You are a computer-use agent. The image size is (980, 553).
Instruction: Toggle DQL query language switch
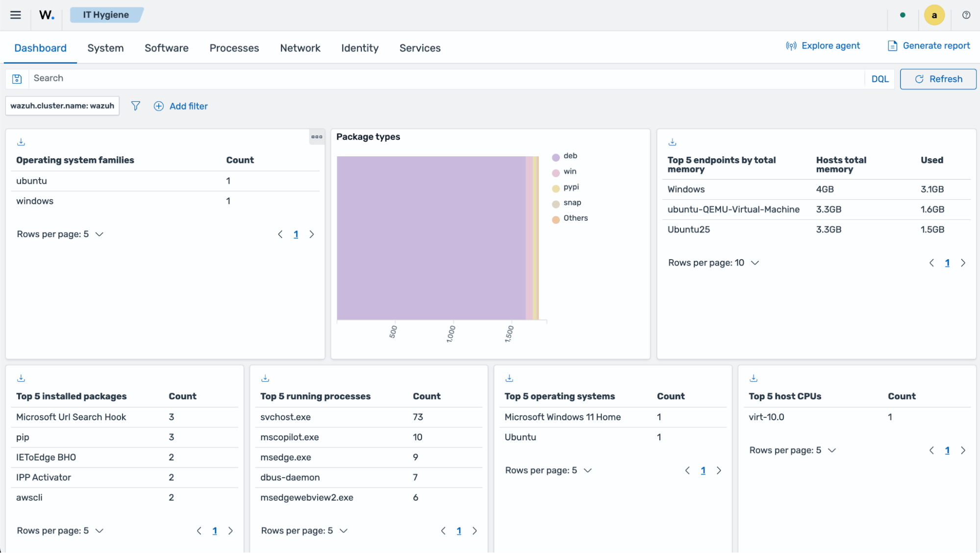pos(880,79)
